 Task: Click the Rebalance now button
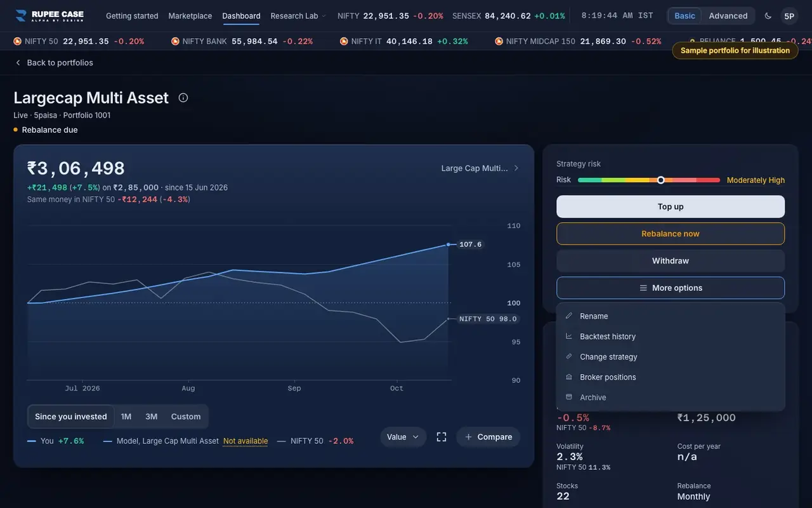[671, 234]
